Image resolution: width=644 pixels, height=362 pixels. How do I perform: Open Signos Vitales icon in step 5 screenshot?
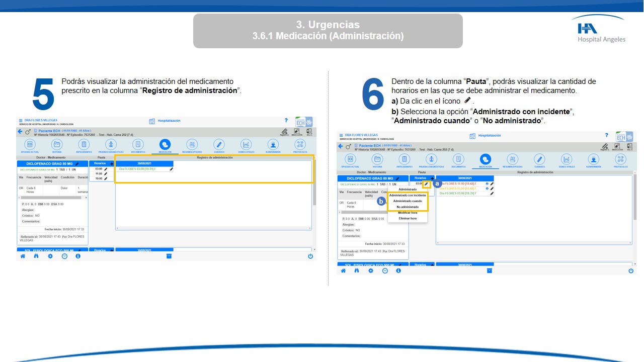pyautogui.click(x=246, y=145)
